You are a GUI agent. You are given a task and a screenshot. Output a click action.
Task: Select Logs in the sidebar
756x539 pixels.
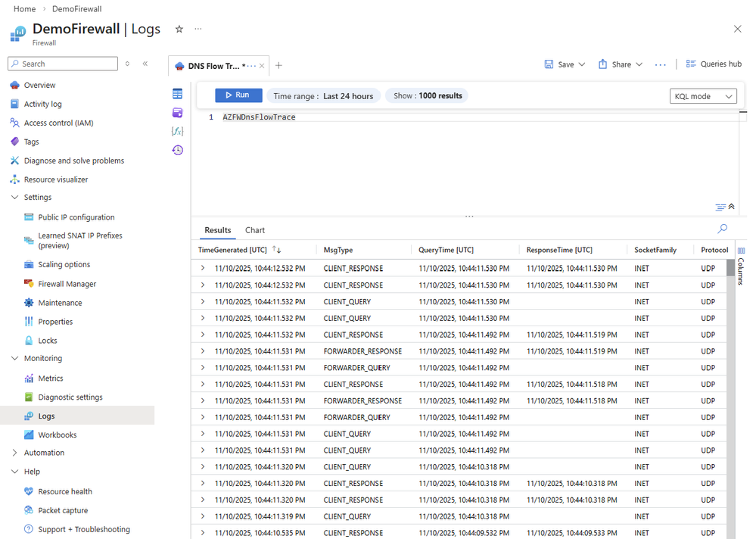point(77,416)
